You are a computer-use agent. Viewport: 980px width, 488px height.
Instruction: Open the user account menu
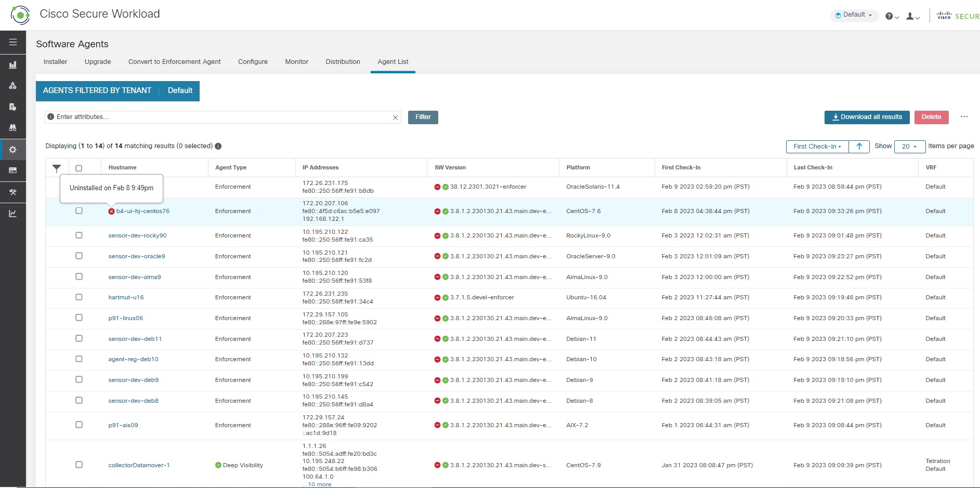[x=913, y=17]
